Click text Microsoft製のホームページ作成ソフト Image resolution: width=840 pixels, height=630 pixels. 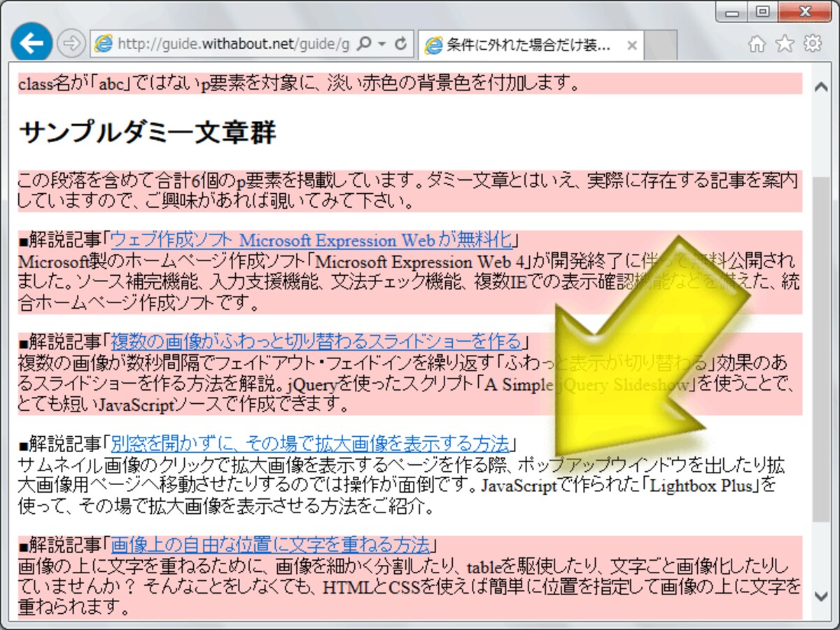point(163,262)
